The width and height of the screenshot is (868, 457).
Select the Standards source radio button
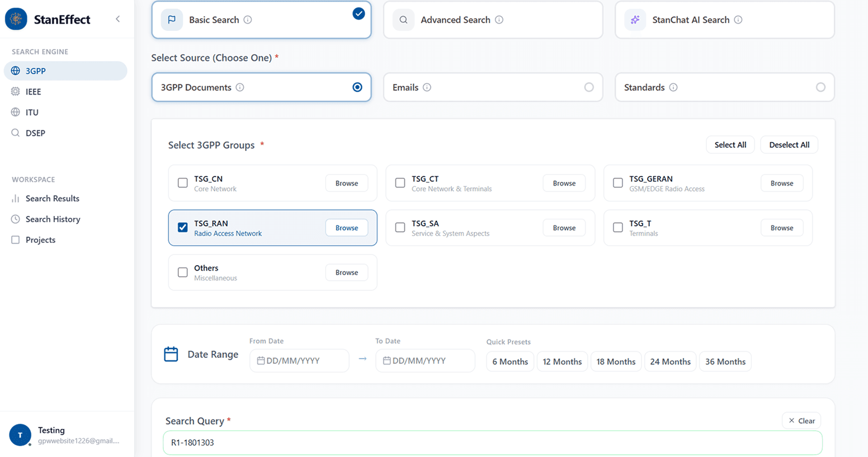pyautogui.click(x=820, y=87)
